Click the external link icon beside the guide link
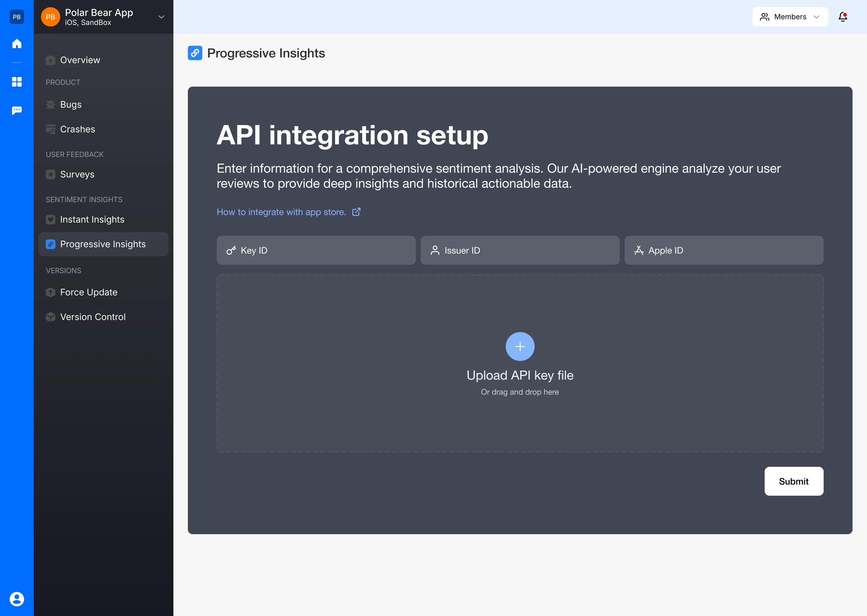Screen dimensions: 867x616 point(356,212)
